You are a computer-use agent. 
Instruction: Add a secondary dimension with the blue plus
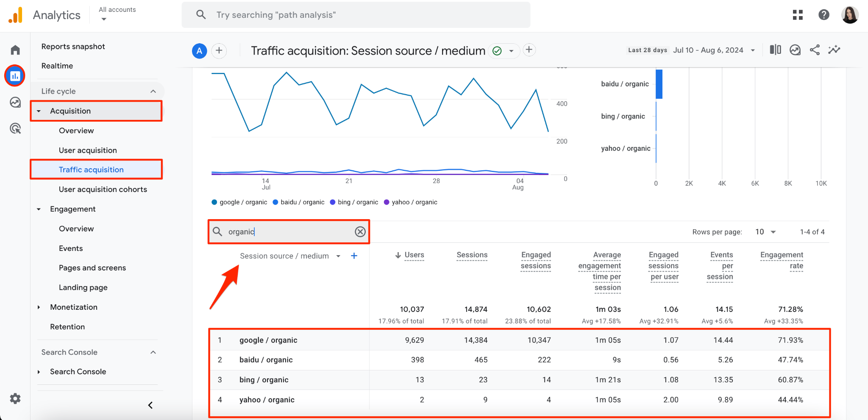[x=354, y=256]
